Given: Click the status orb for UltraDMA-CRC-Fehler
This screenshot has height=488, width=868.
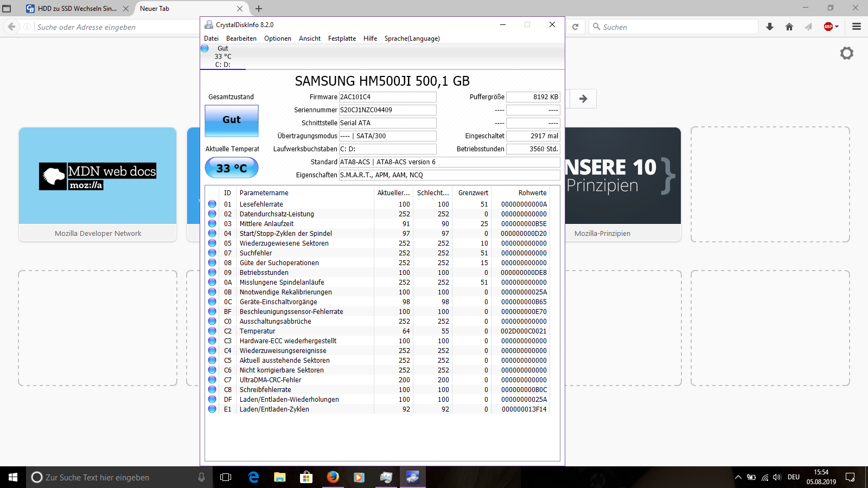Looking at the screenshot, I should pos(212,380).
